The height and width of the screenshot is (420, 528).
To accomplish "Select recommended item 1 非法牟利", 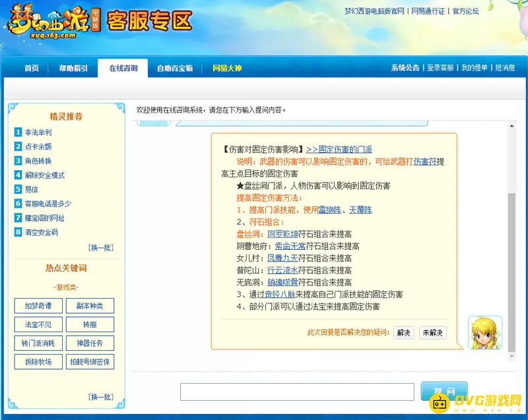I will pyautogui.click(x=38, y=132).
